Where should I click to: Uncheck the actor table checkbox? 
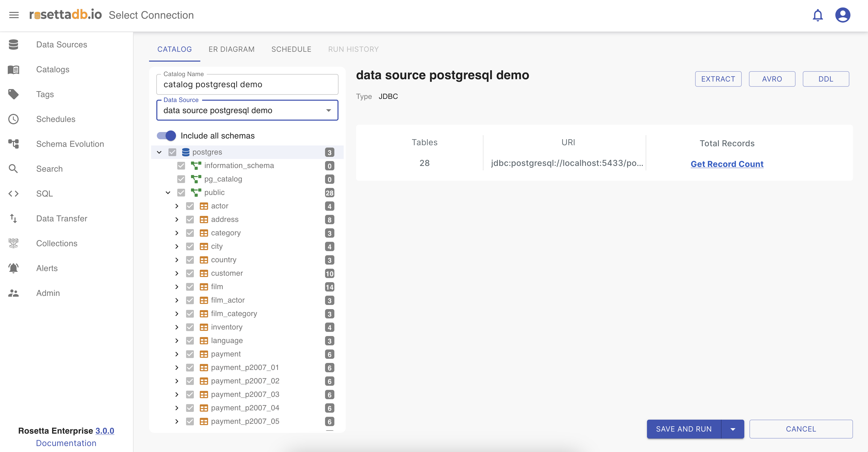click(190, 206)
